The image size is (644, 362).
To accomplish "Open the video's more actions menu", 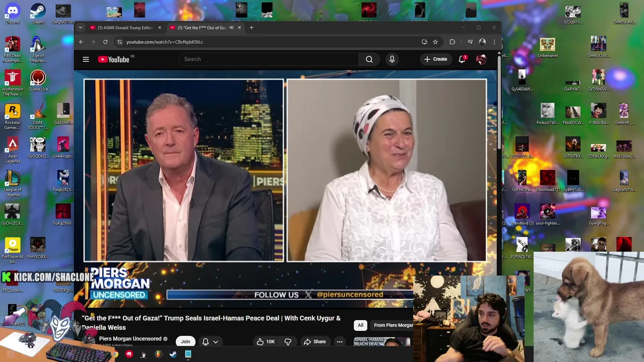I will tap(340, 341).
